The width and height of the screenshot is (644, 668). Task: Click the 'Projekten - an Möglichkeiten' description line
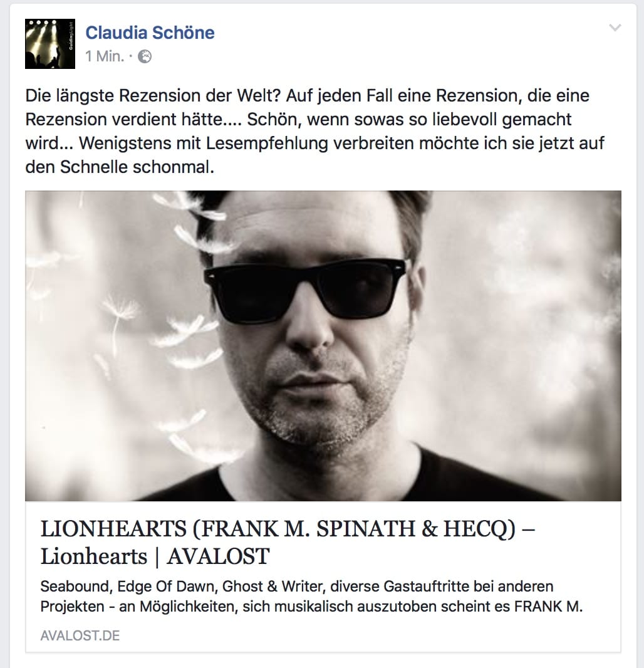(x=311, y=606)
